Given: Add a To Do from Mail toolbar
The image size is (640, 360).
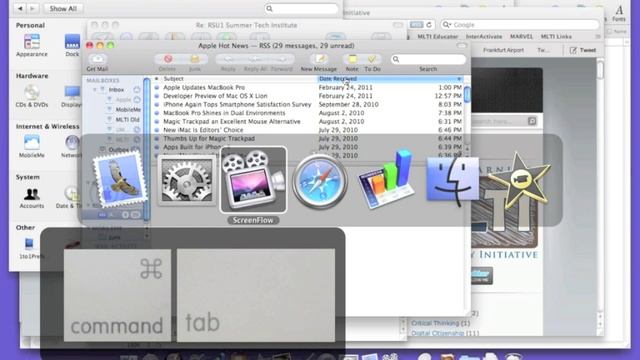Looking at the screenshot, I should click(372, 63).
